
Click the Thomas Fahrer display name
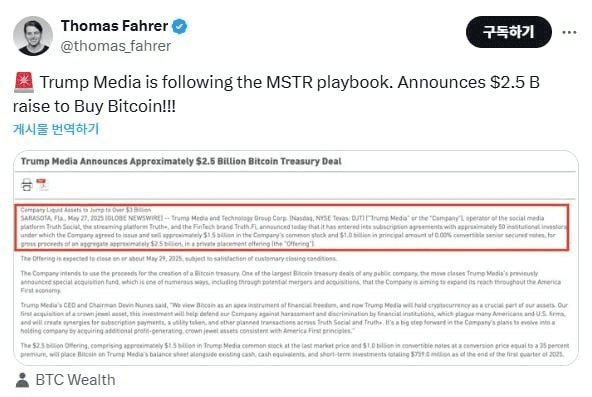click(114, 26)
